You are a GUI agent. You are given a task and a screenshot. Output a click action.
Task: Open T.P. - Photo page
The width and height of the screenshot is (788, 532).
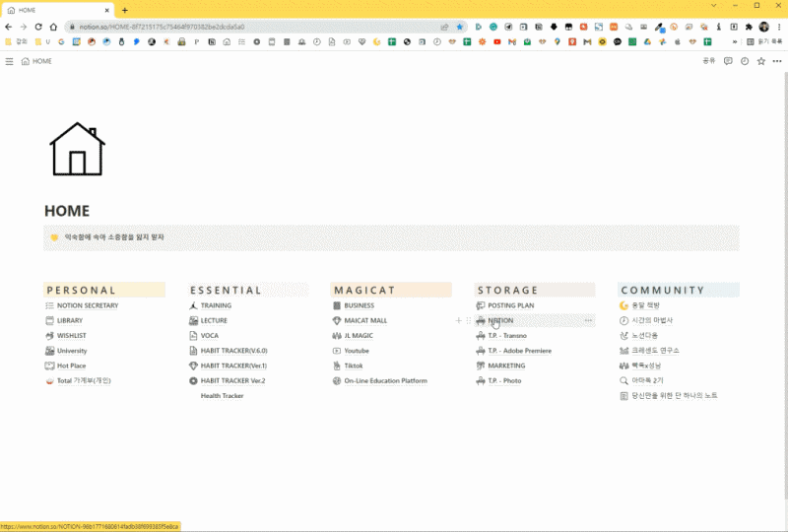(504, 380)
